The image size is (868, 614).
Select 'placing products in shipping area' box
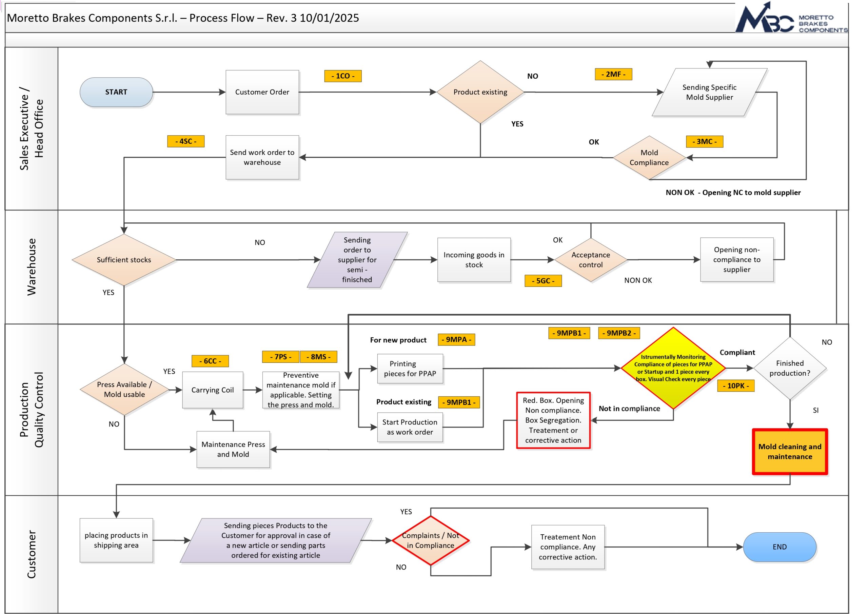(116, 540)
